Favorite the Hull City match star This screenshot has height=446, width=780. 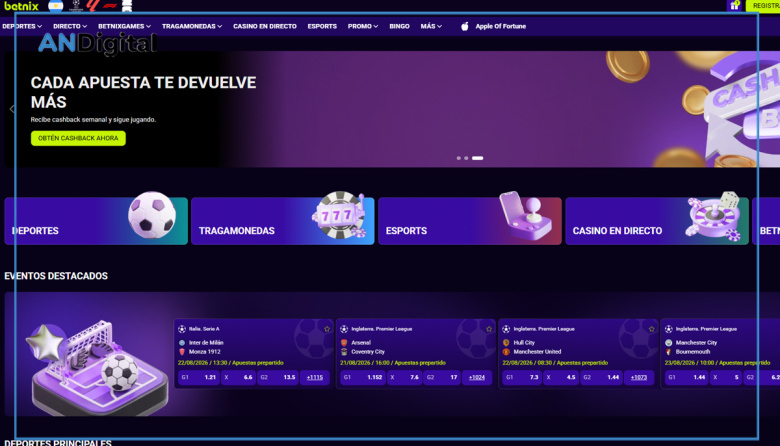(x=652, y=329)
